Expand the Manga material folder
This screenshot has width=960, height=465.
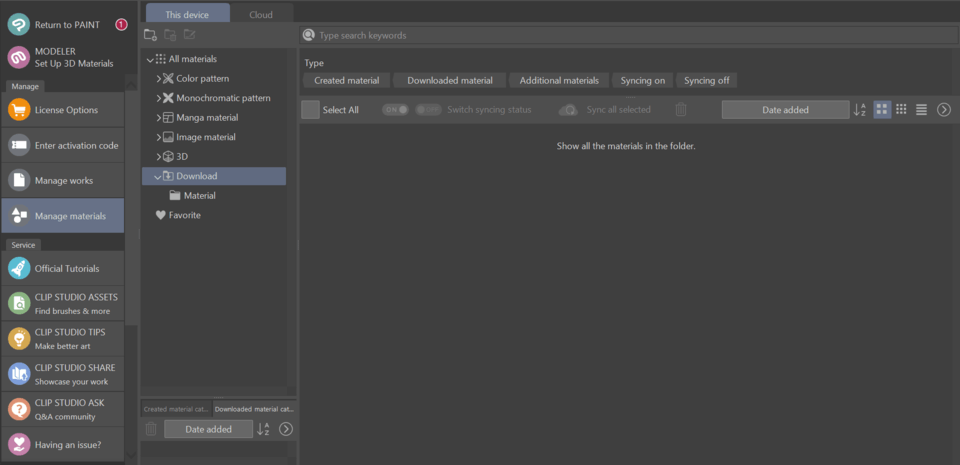(159, 117)
